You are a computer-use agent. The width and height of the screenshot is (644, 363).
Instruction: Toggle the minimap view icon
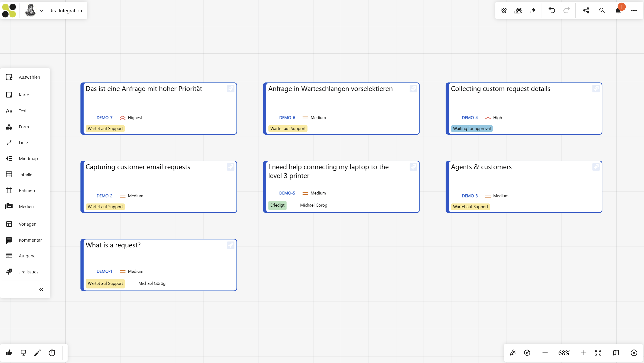click(616, 353)
